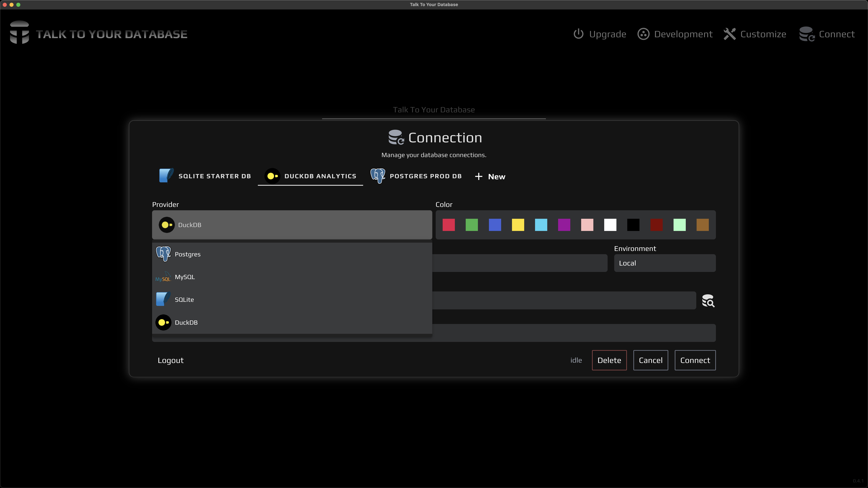868x488 pixels.
Task: Pick the black color swatch
Action: [x=633, y=225]
